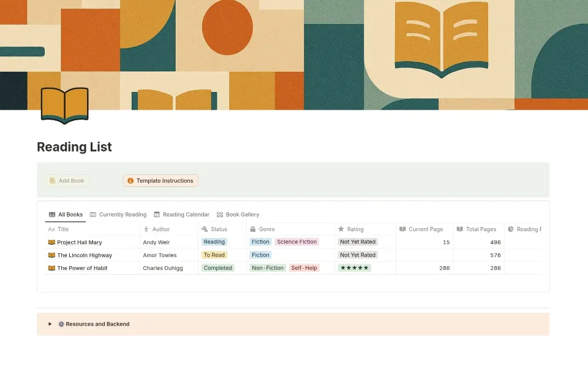Click empty current page cell for The Lincoln Highway
Image resolution: width=588 pixels, height=368 pixels.
point(424,255)
